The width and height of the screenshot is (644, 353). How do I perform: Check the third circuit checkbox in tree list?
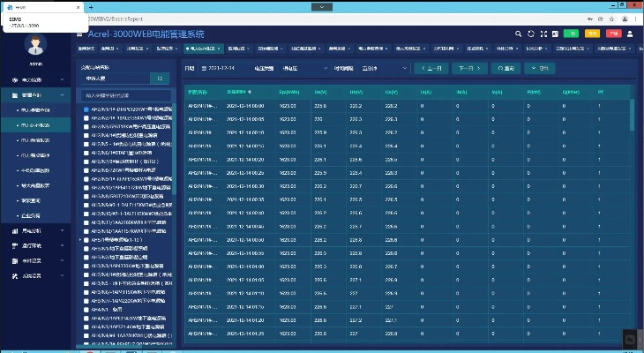[x=86, y=125]
